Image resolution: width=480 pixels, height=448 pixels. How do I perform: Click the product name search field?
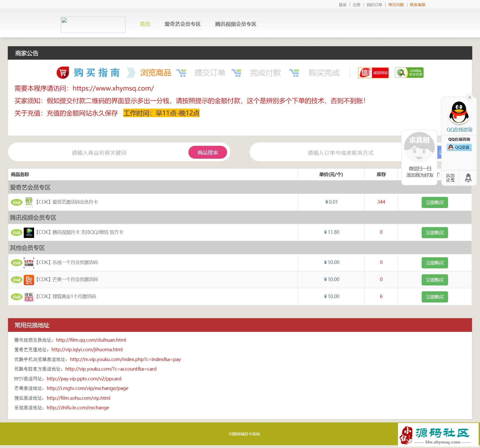coord(99,153)
